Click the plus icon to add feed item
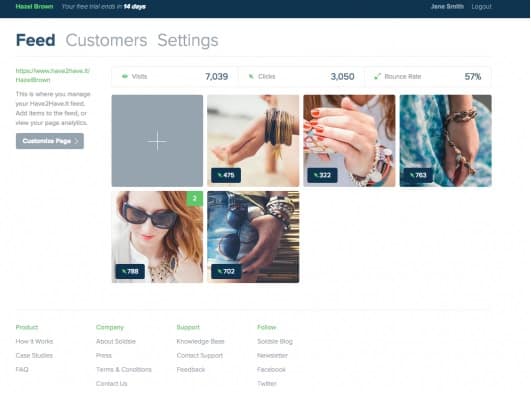The height and width of the screenshot is (394, 531). click(x=157, y=141)
